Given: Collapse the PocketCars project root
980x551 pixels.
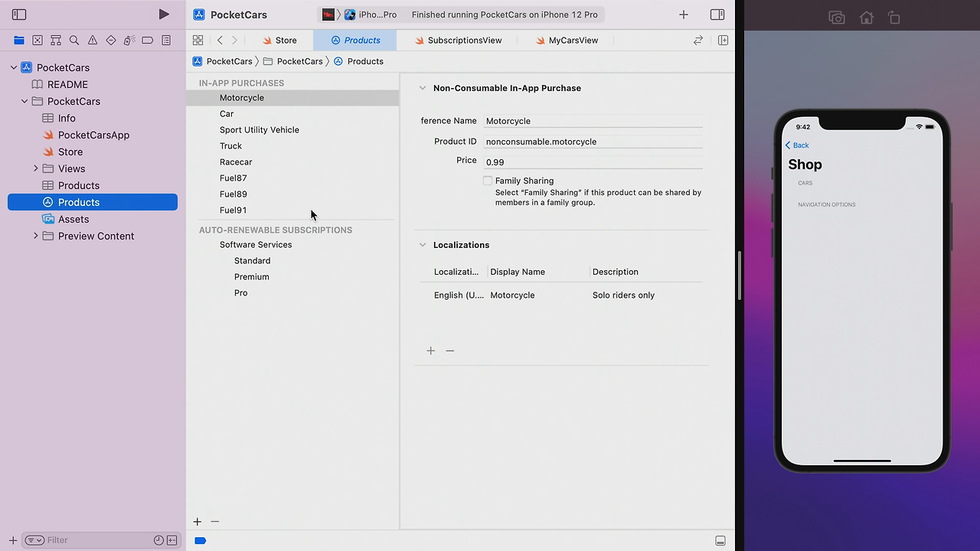Looking at the screenshot, I should pos(14,67).
